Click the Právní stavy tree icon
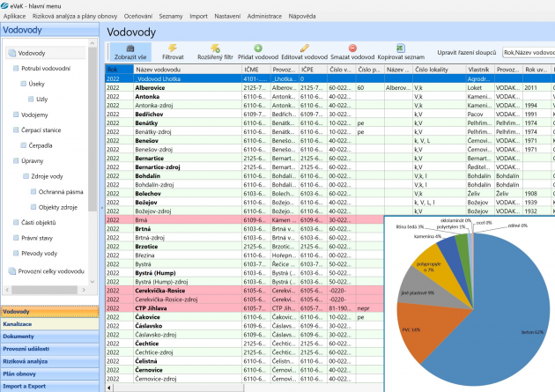Viewport: 555px width, 392px height. (16, 238)
